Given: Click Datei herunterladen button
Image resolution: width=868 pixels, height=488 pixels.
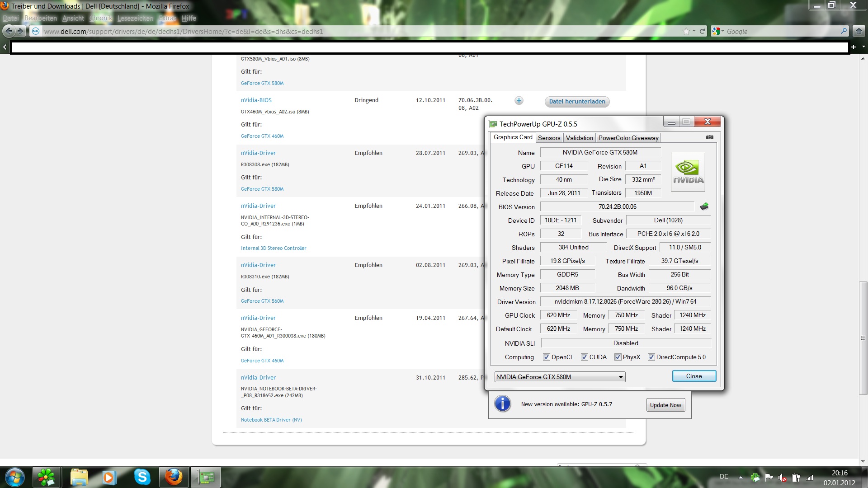Looking at the screenshot, I should tap(577, 101).
